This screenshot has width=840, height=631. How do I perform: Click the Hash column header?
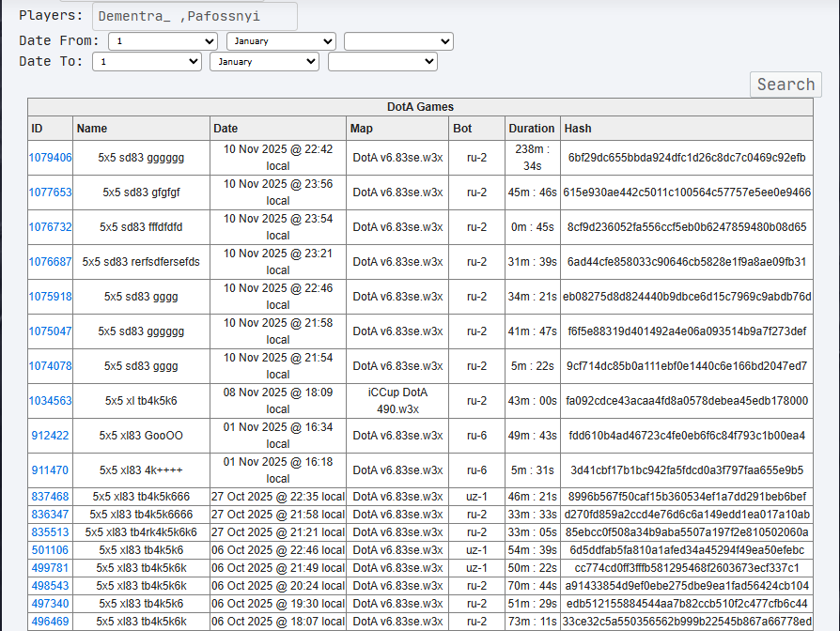tap(687, 129)
